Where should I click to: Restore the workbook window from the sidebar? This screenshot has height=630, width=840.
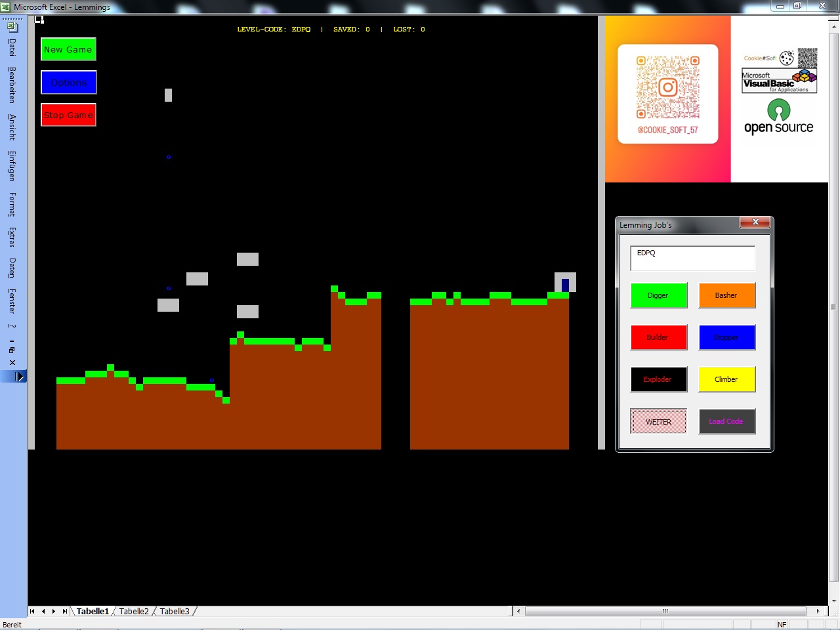click(12, 350)
